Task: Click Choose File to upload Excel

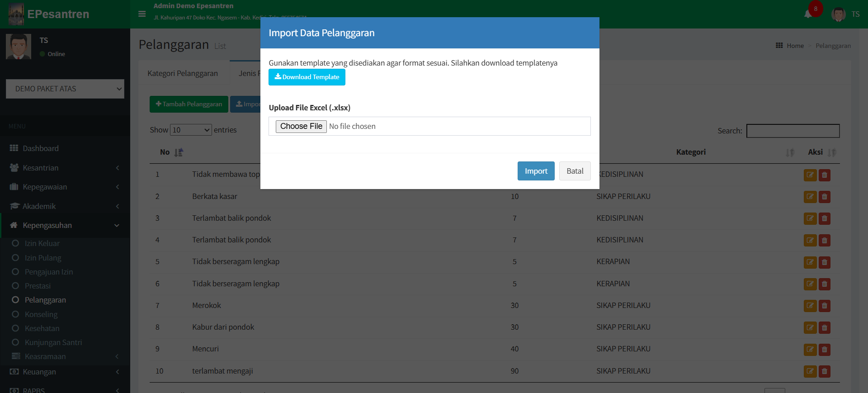Action: click(x=301, y=126)
